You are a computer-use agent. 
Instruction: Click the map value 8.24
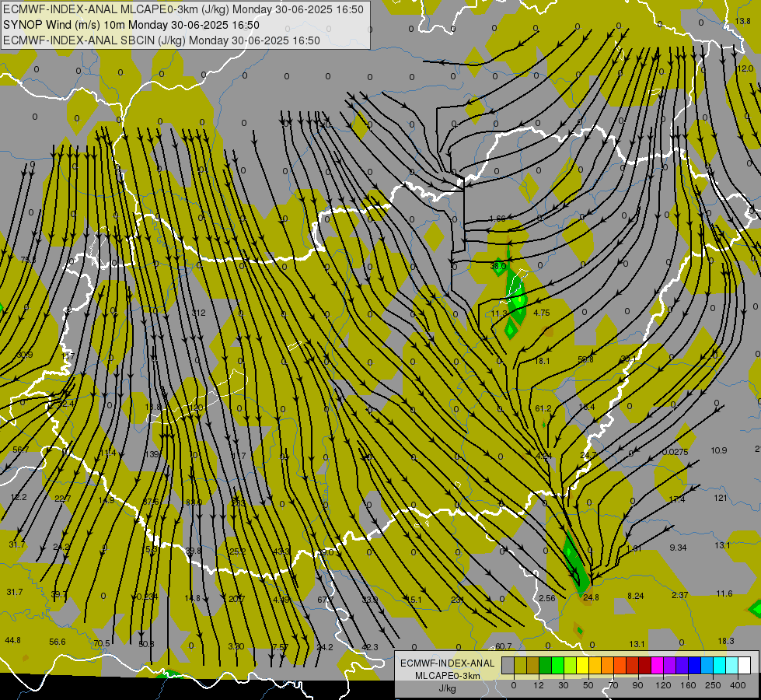click(636, 596)
